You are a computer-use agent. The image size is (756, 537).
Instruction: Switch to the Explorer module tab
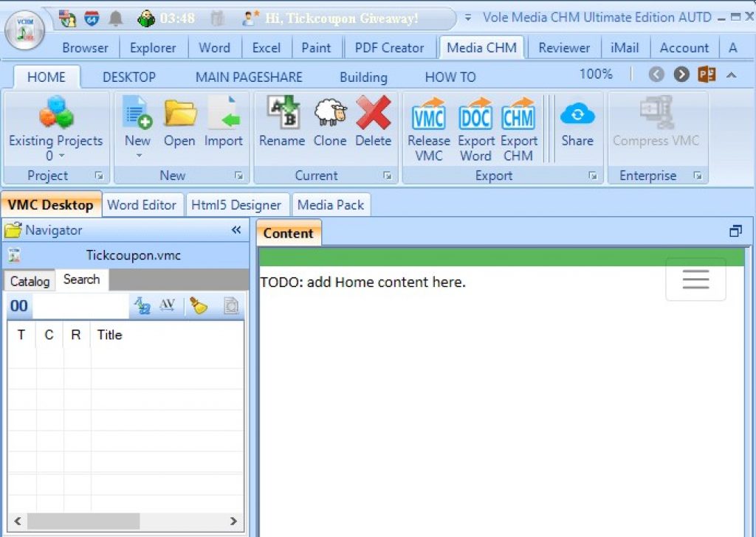point(153,48)
